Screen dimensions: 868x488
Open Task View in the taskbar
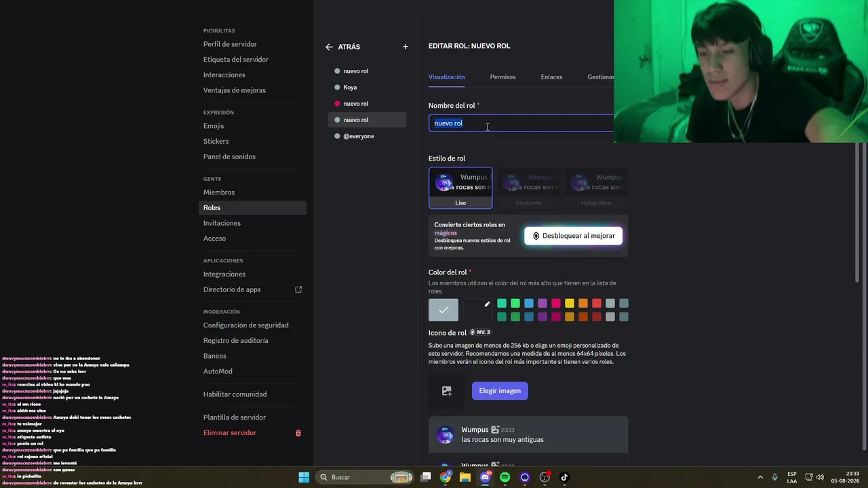click(x=426, y=477)
